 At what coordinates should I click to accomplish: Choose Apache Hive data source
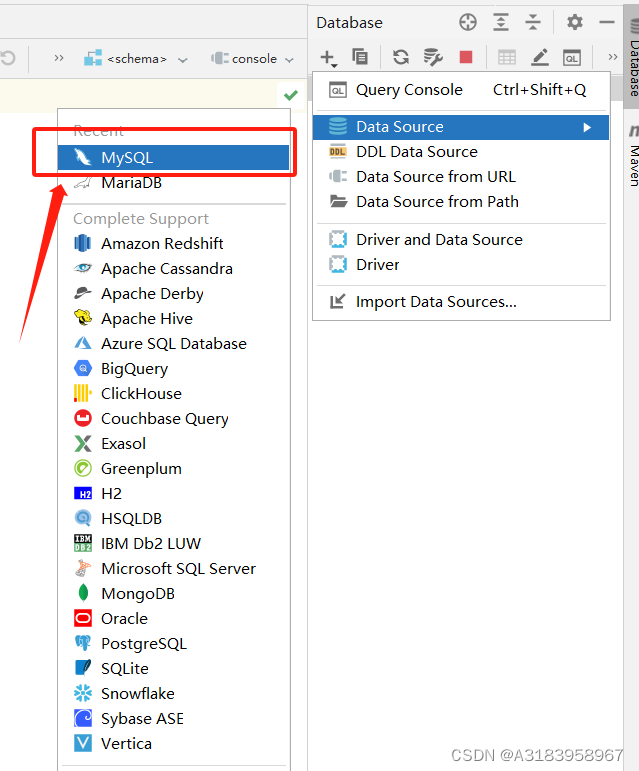click(x=173, y=319)
